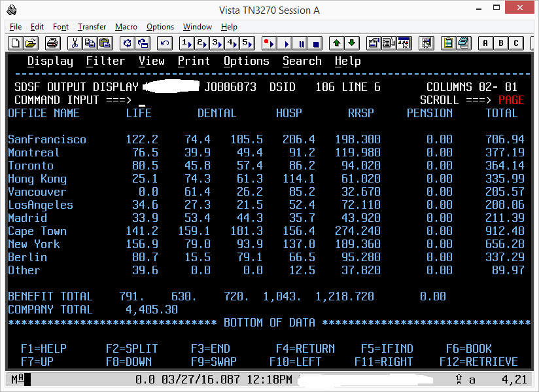Open SDSF Display pull-down
The image size is (539, 392).
[50, 62]
